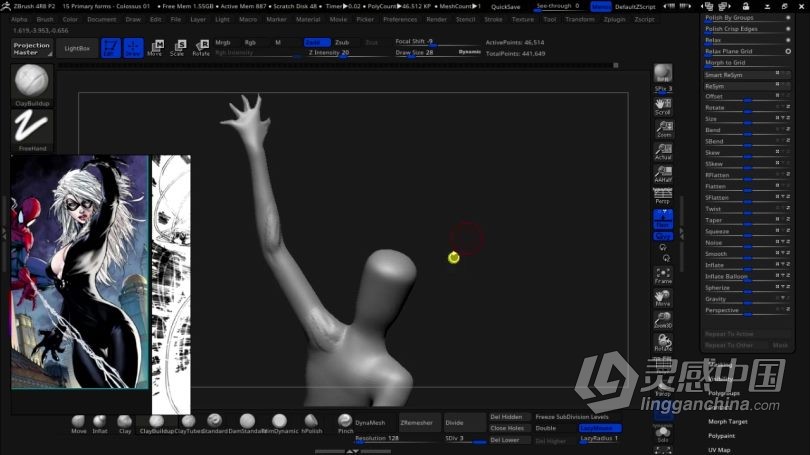Screen dimensions: 810x455
Task: Enable Zsub mode
Action: (342, 42)
